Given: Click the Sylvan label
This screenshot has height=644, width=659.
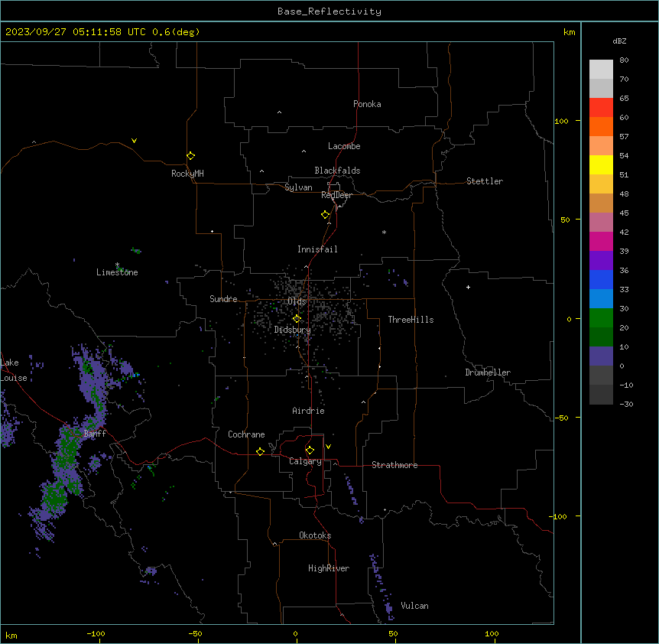Looking at the screenshot, I should click(x=298, y=187).
